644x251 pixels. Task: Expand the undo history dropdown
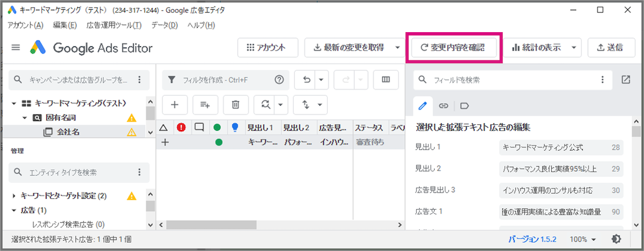[321, 80]
